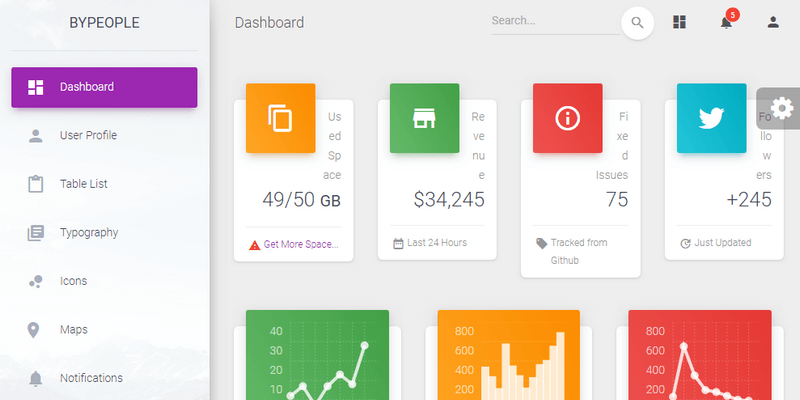Screen dimensions: 800x400
Task: Open the dashboard grid icon in header
Action: (680, 22)
